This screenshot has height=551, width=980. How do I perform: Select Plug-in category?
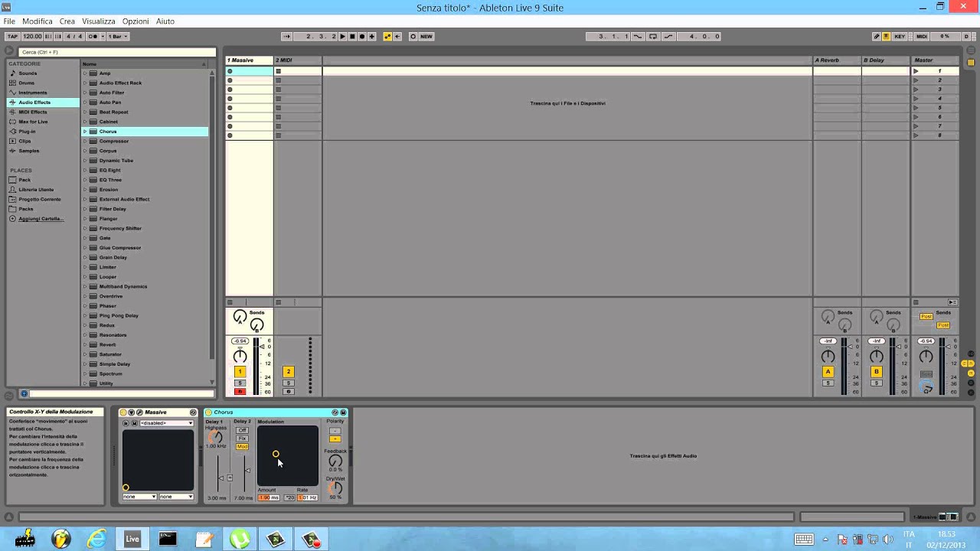27,132
